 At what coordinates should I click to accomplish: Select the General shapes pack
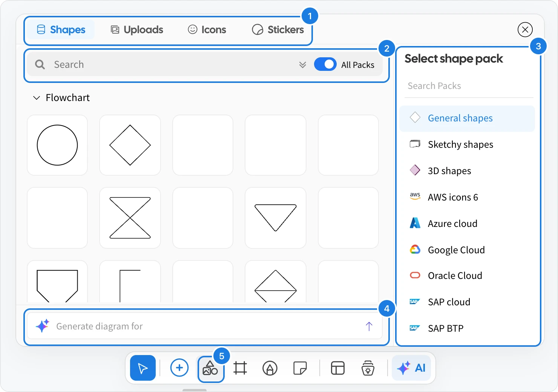467,118
